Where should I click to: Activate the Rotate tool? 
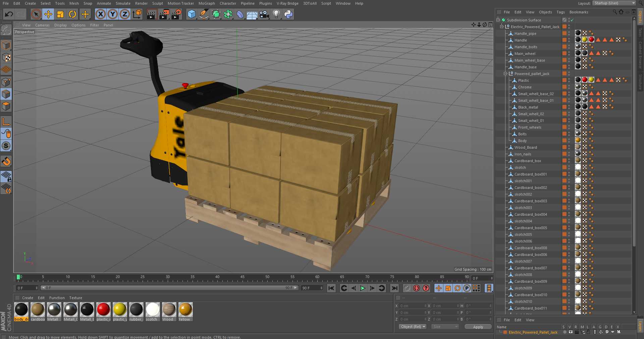point(72,14)
